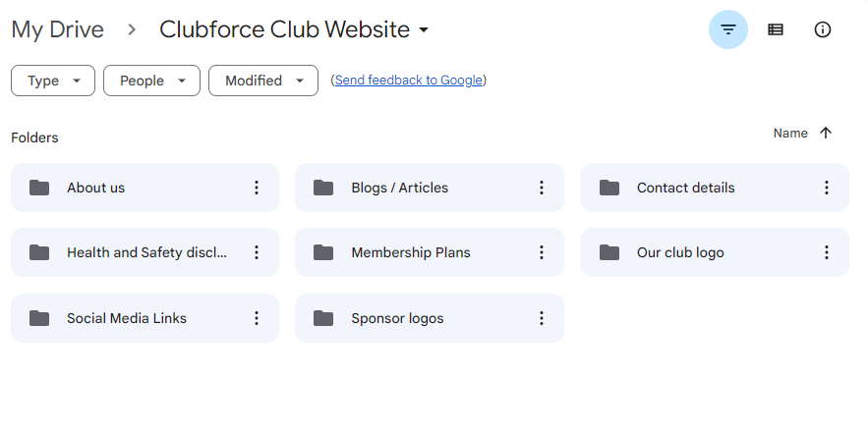Open more options for Contact details folder
Image resolution: width=868 pixels, height=434 pixels.
click(826, 188)
